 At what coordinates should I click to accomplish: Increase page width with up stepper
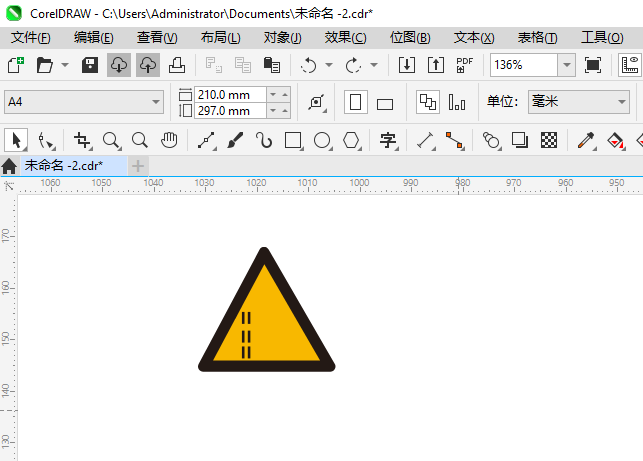(x=285, y=95)
